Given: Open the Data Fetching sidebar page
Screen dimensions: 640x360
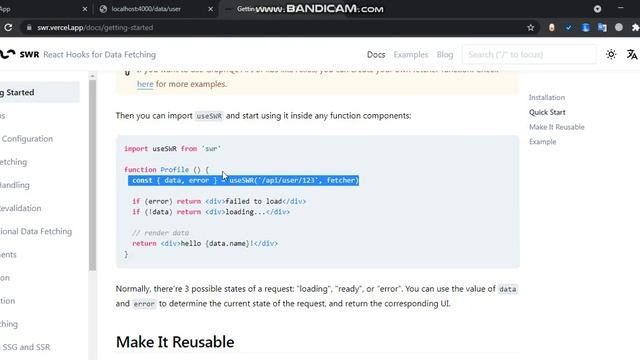Looking at the screenshot, I should [13, 162].
